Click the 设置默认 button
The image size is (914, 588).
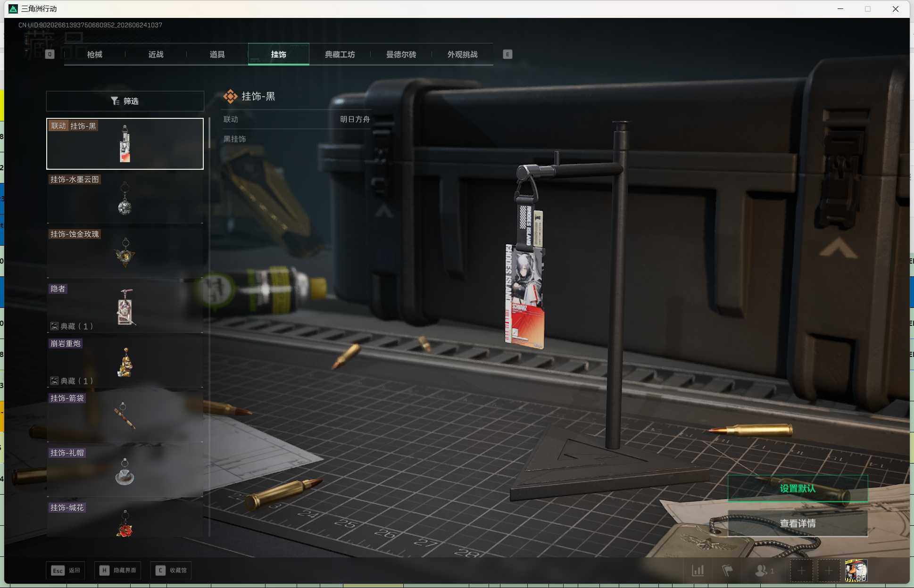click(x=798, y=489)
